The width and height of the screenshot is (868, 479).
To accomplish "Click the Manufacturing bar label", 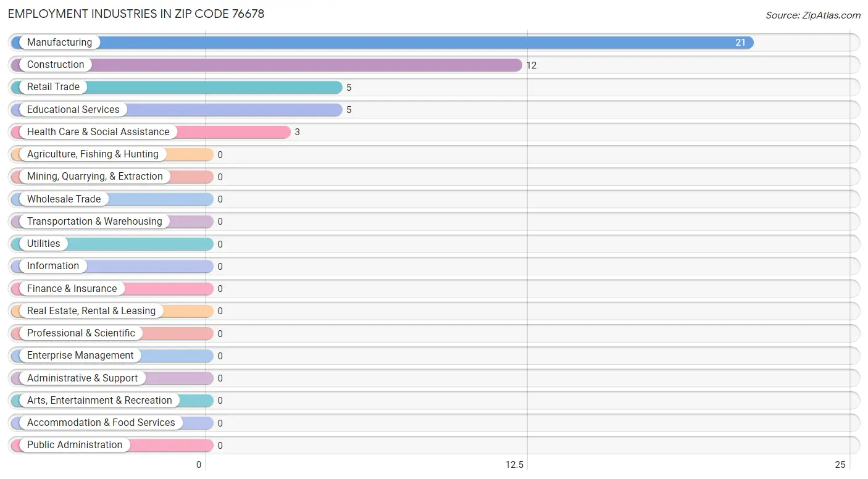I will pos(59,42).
